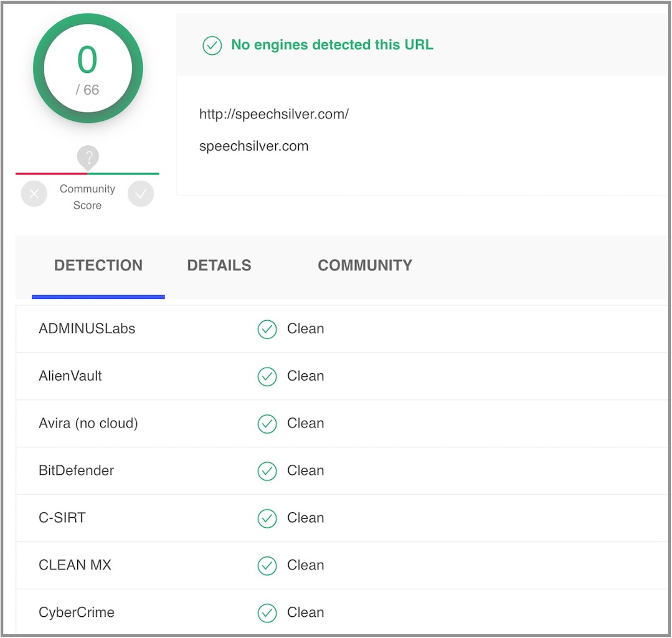Image resolution: width=672 pixels, height=638 pixels.
Task: Click the AlienVault clean checkmark icon
Action: coord(267,376)
